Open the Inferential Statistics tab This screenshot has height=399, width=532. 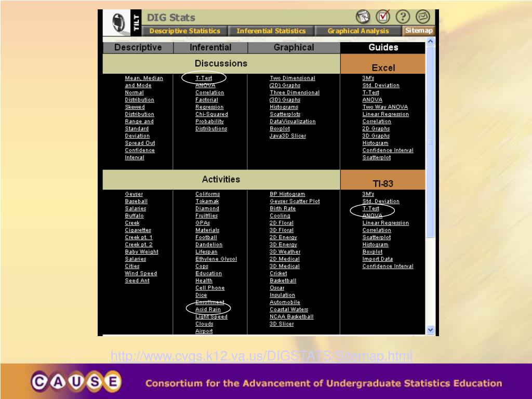point(271,31)
